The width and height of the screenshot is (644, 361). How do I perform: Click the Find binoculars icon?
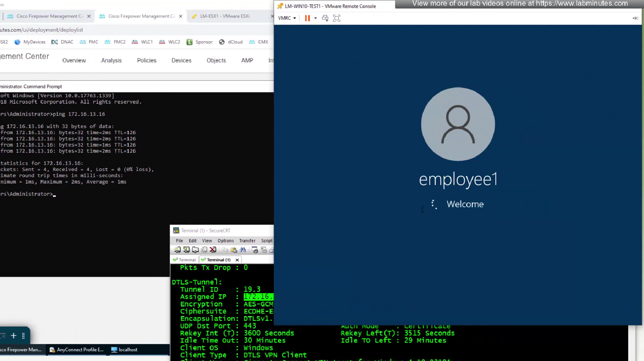tap(243, 250)
